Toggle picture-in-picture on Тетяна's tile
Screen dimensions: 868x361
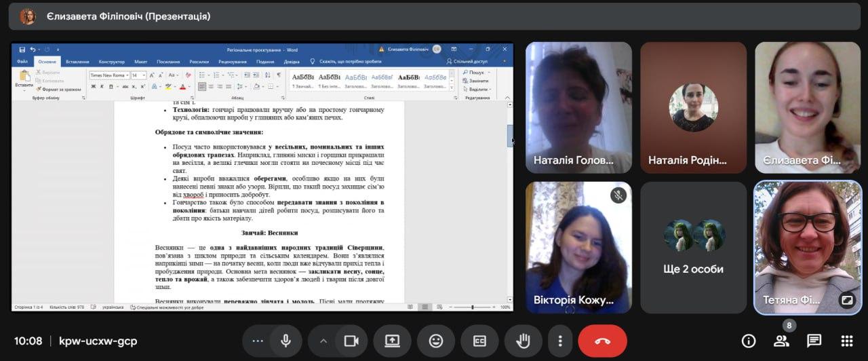847,300
